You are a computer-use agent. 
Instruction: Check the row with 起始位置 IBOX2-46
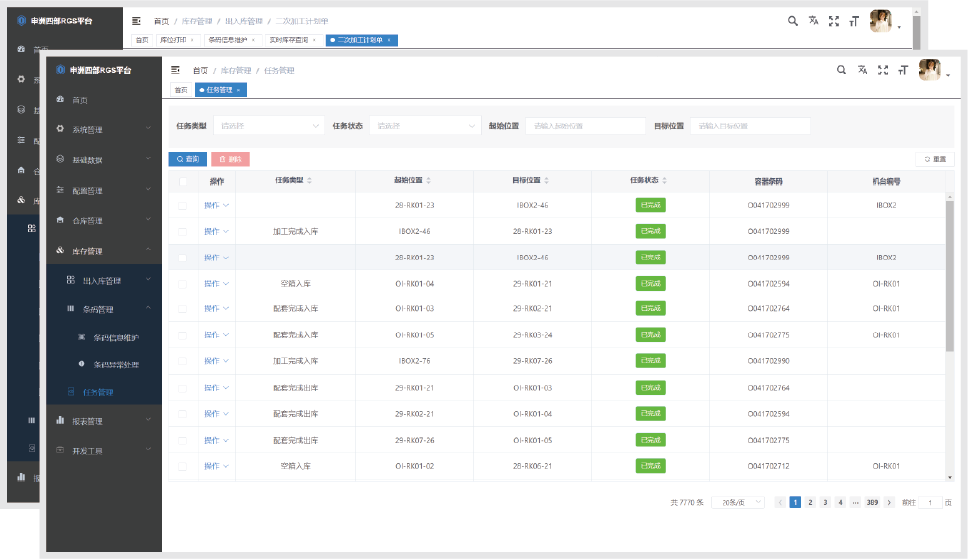point(182,232)
